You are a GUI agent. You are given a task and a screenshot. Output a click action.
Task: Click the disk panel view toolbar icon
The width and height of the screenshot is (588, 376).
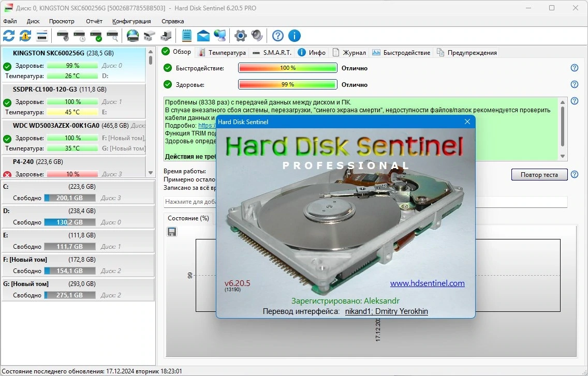[41, 36]
